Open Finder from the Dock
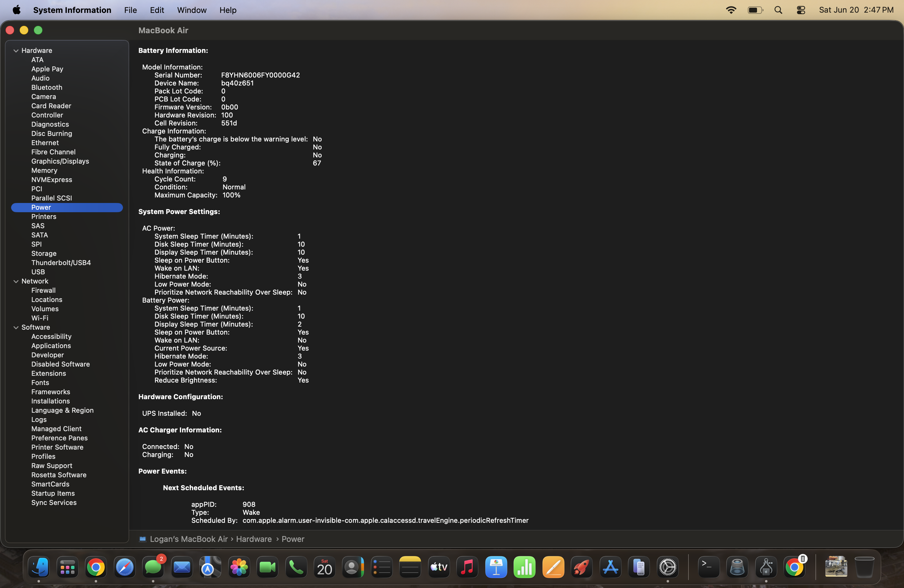This screenshot has width=904, height=588. click(x=39, y=567)
